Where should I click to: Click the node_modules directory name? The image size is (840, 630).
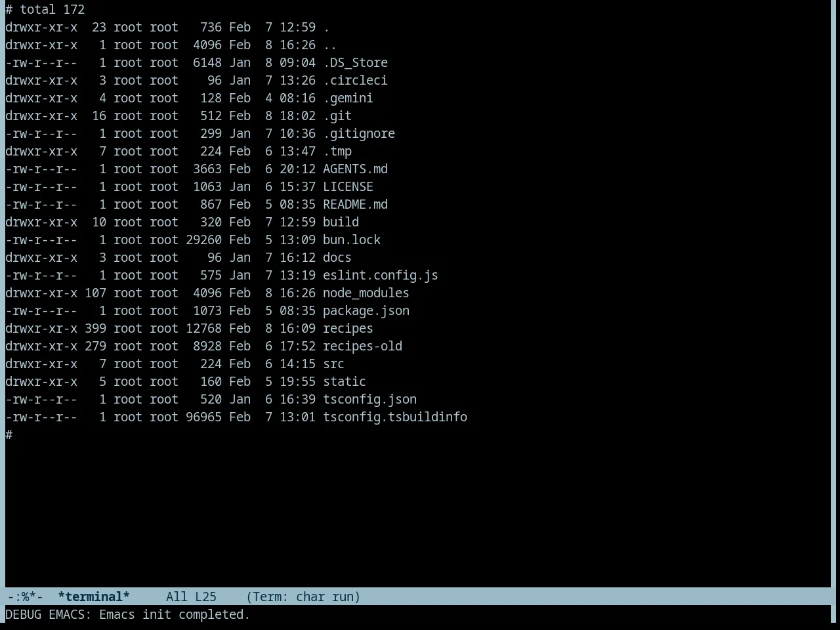coord(366,293)
